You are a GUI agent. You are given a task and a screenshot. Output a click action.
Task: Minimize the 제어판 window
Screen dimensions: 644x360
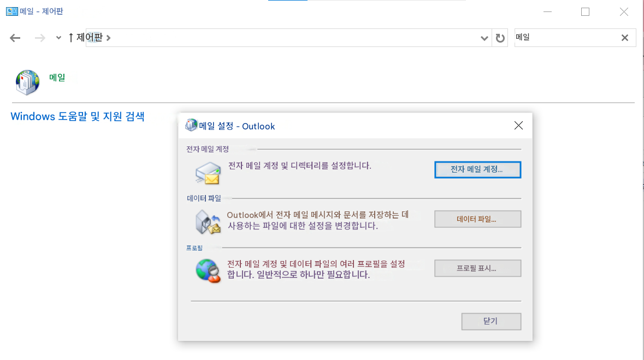547,11
